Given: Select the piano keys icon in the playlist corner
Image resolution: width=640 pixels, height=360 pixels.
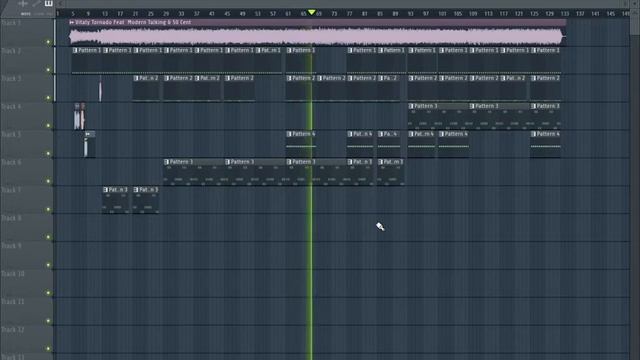Looking at the screenshot, I should point(48,4).
